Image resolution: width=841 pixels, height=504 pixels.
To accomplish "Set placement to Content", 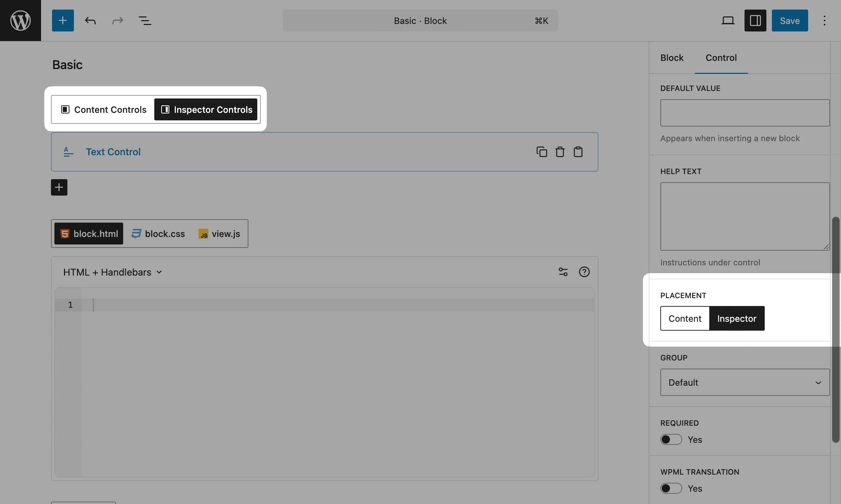I will point(685,318).
